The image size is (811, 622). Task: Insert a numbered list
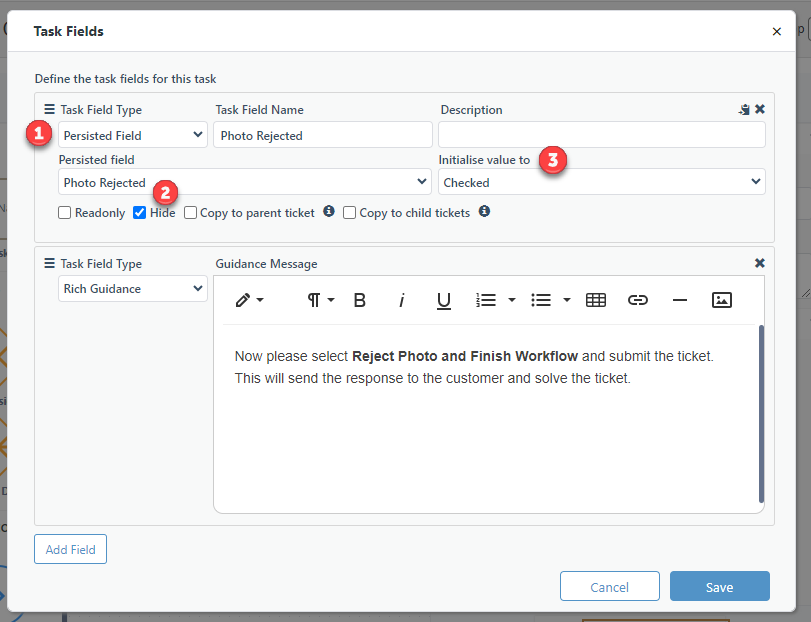tap(486, 300)
